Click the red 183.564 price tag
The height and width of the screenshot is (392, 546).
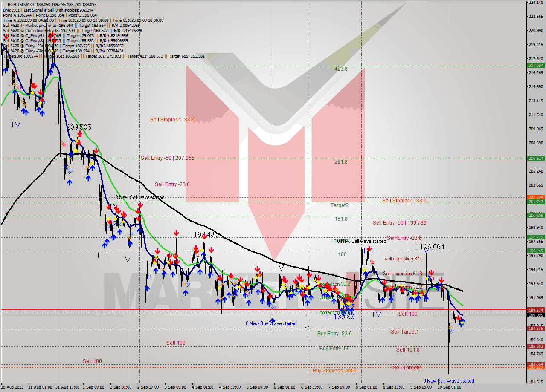[536, 364]
